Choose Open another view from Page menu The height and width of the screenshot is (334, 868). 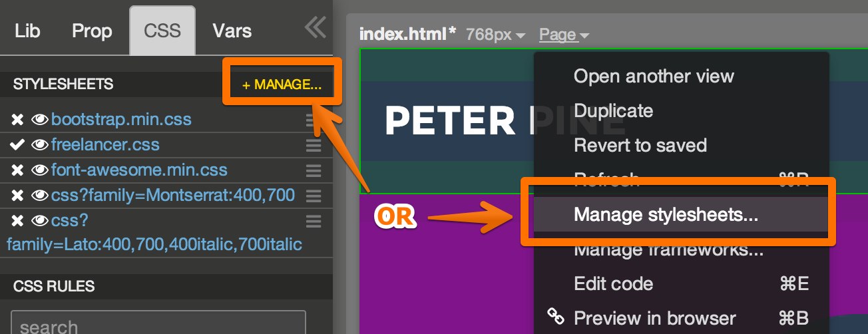pyautogui.click(x=654, y=76)
